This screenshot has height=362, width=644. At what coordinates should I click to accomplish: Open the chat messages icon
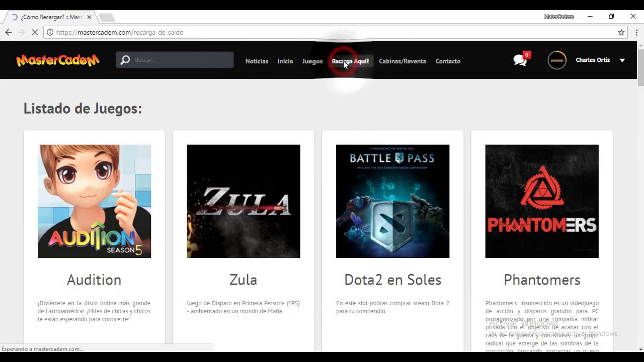point(520,60)
